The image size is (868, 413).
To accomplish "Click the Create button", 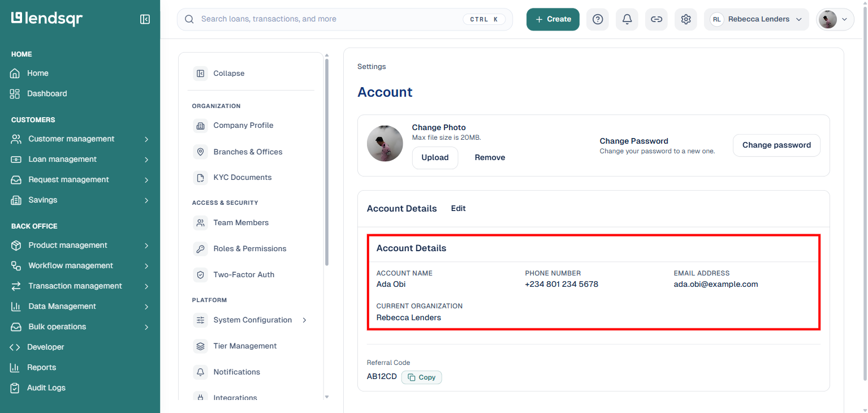I will pyautogui.click(x=553, y=19).
